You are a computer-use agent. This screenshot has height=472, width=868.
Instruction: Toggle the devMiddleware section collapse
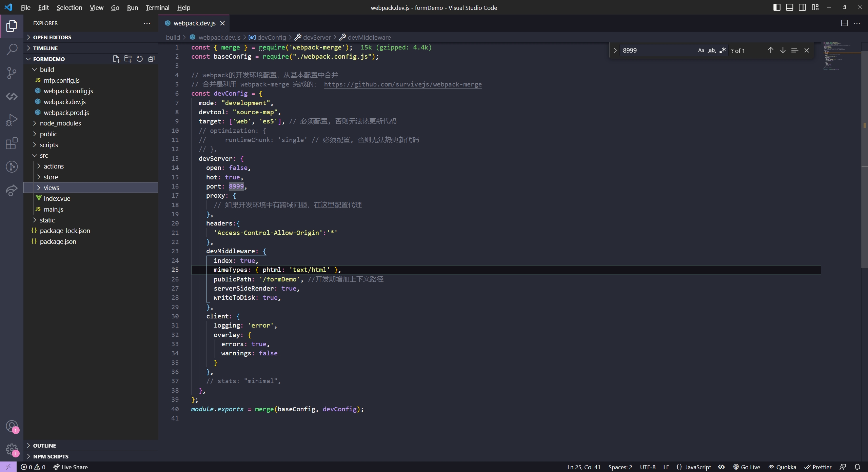click(x=185, y=251)
